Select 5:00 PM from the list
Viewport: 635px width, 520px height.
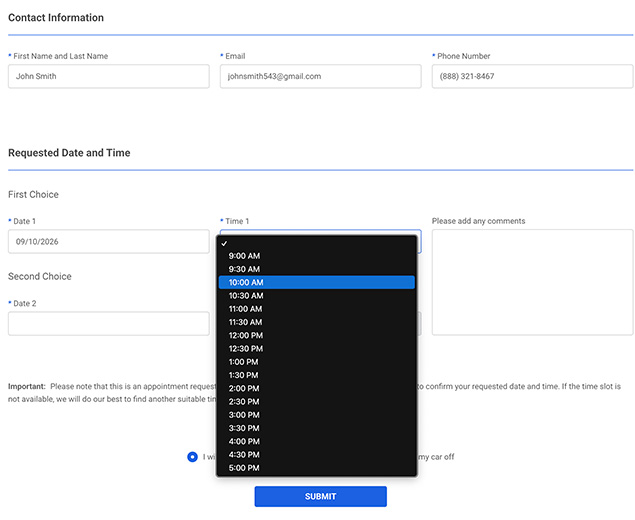pyautogui.click(x=317, y=468)
